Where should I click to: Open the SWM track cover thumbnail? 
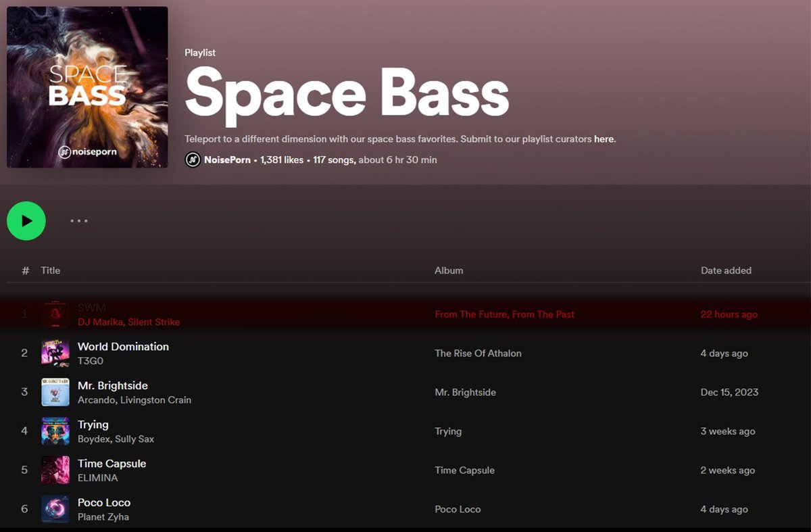pyautogui.click(x=55, y=314)
